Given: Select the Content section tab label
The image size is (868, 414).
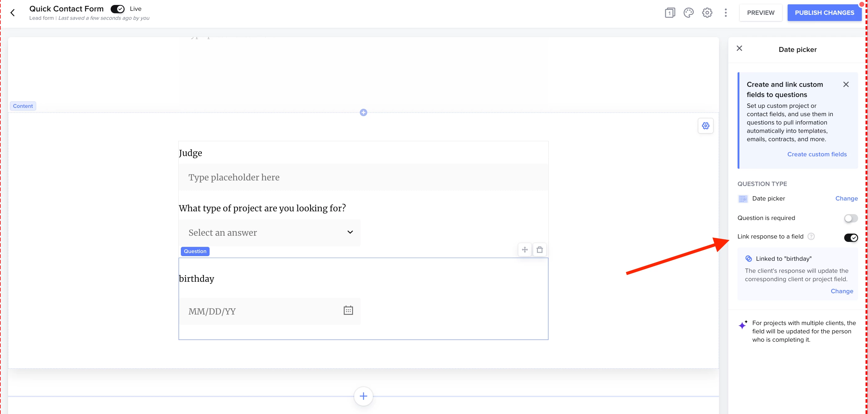Looking at the screenshot, I should [x=23, y=106].
